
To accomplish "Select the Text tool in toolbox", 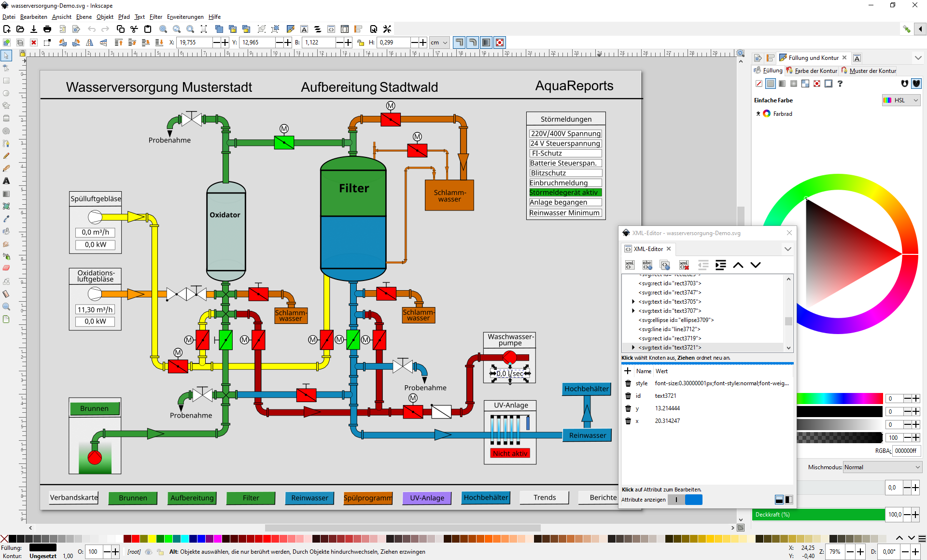I will (x=6, y=181).
